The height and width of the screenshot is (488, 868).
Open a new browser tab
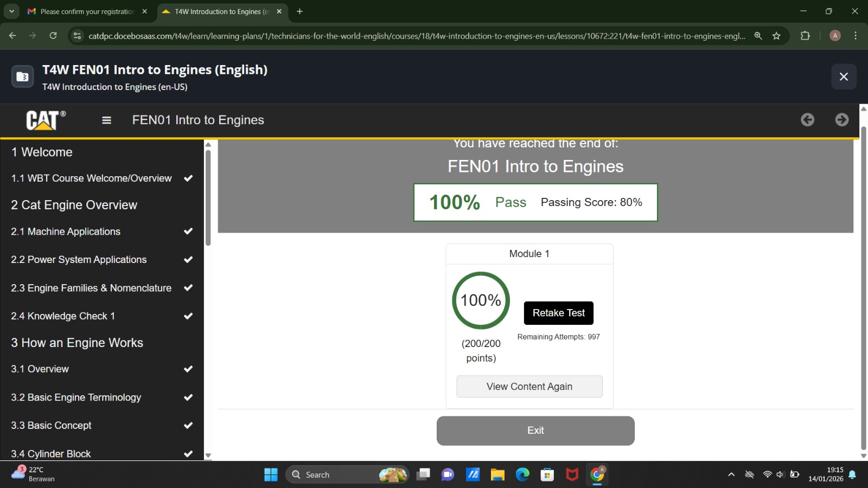(299, 11)
